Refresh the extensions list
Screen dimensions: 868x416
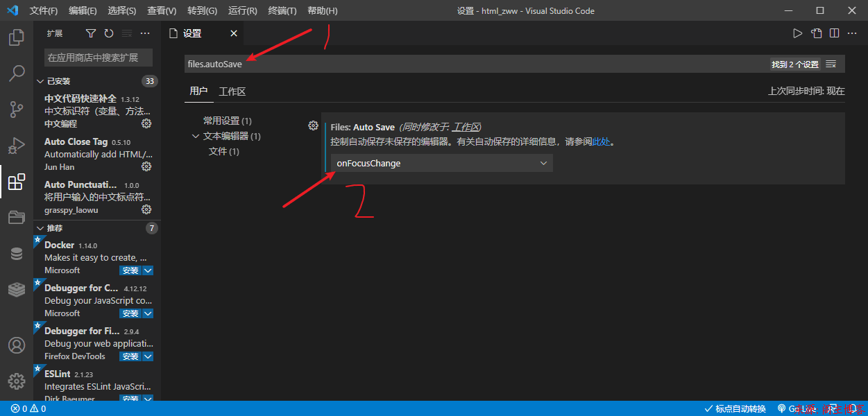pyautogui.click(x=109, y=33)
